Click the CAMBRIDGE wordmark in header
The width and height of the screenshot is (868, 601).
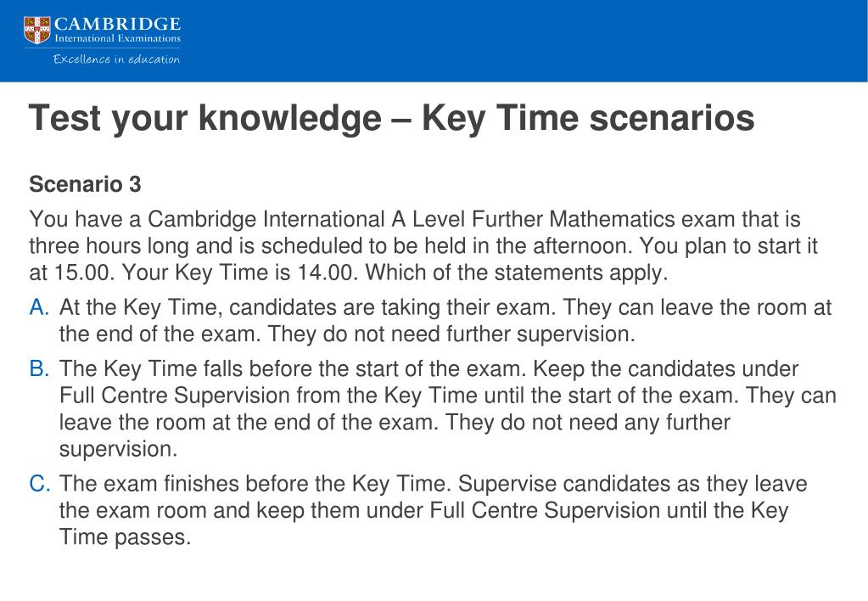(x=117, y=25)
